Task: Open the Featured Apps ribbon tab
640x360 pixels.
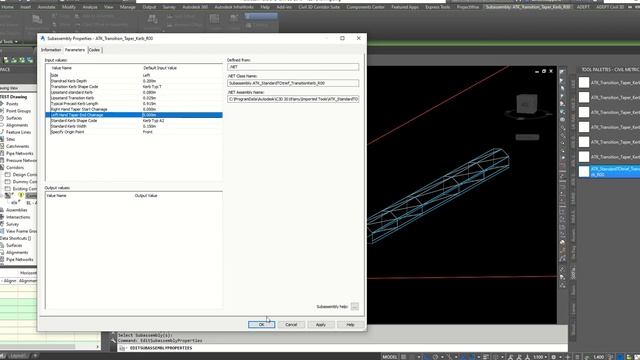Action: click(x=404, y=7)
